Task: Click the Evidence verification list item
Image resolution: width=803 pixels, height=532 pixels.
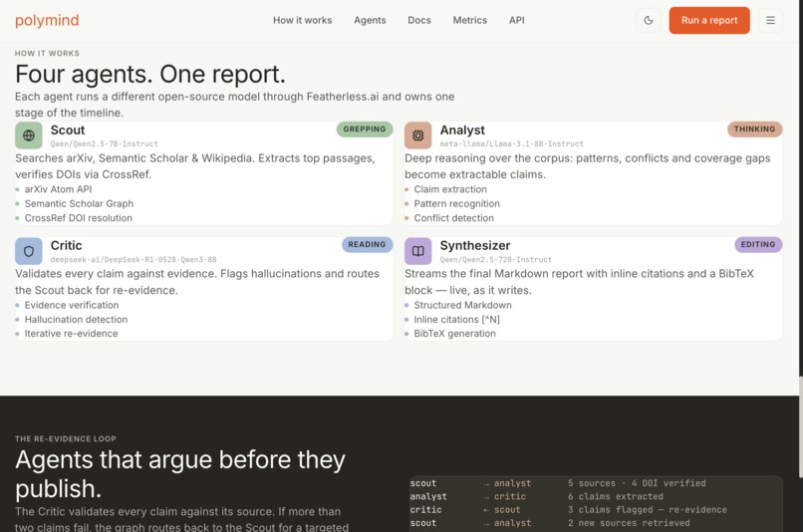Action: coord(71,305)
